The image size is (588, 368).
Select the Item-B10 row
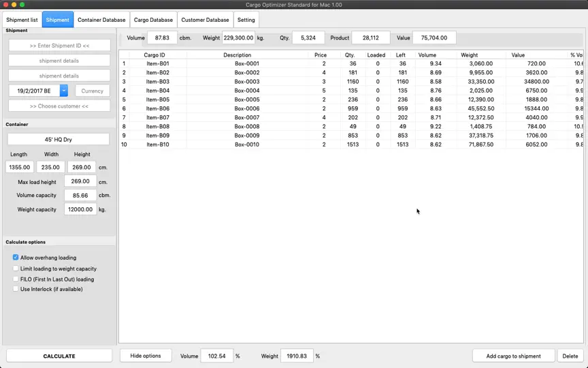click(351, 144)
